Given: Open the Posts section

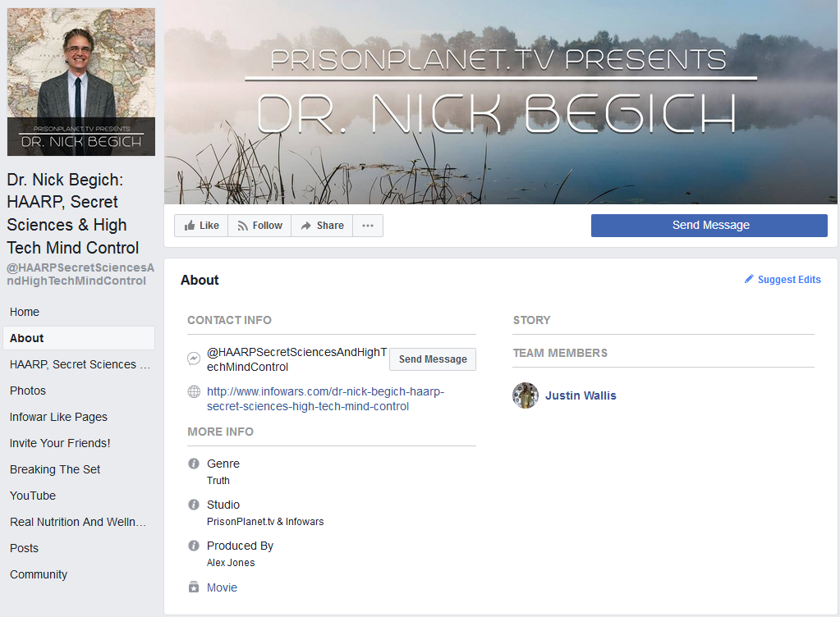Looking at the screenshot, I should click(24, 548).
